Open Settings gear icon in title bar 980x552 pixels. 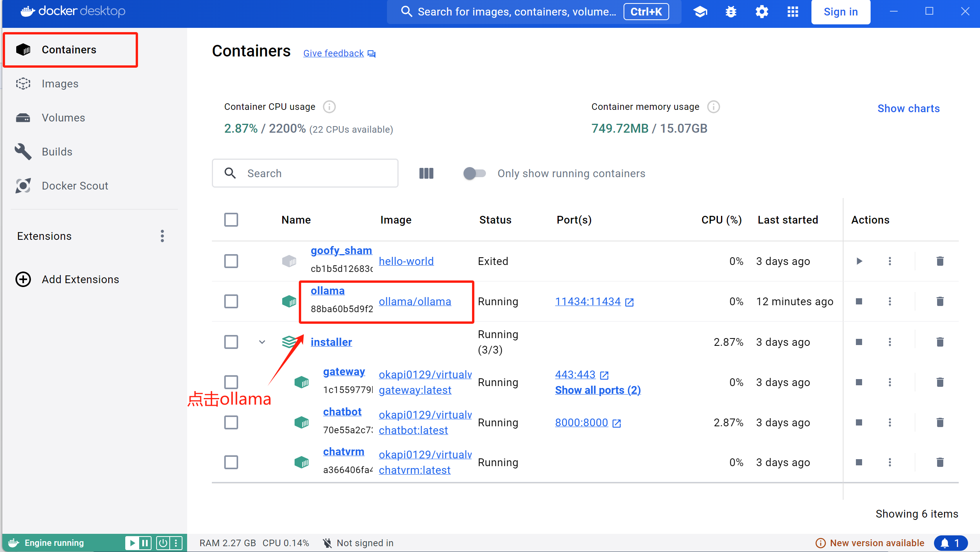(762, 12)
